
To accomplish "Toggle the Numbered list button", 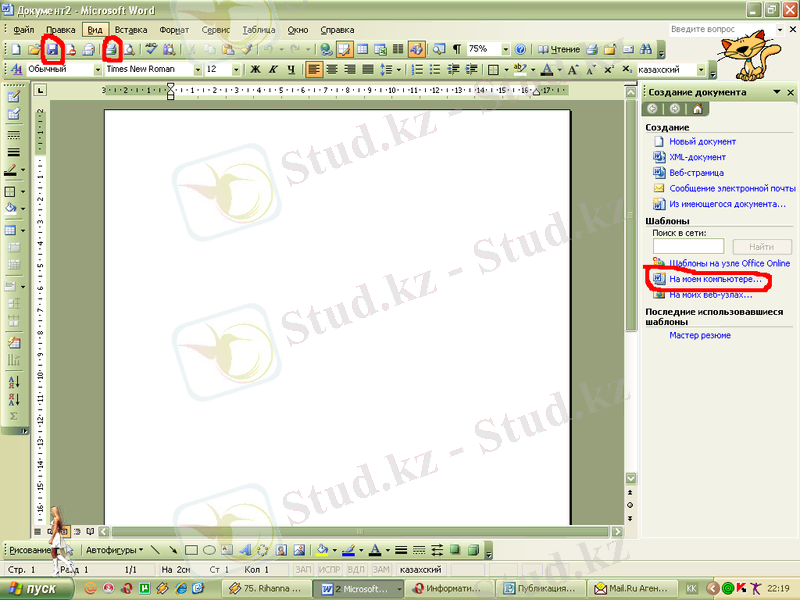I will 417,69.
